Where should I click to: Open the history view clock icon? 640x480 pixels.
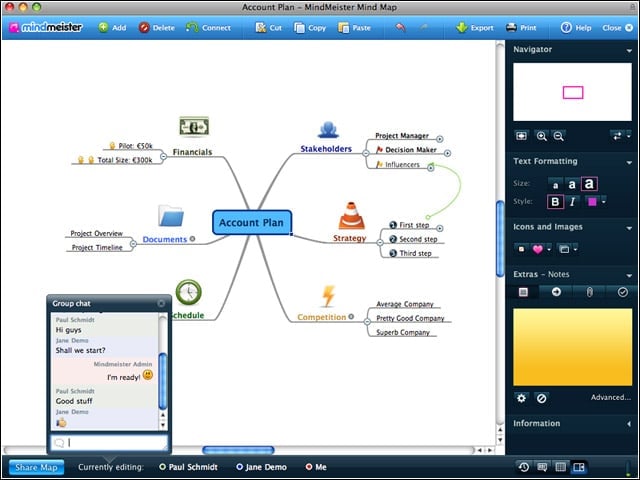(524, 467)
